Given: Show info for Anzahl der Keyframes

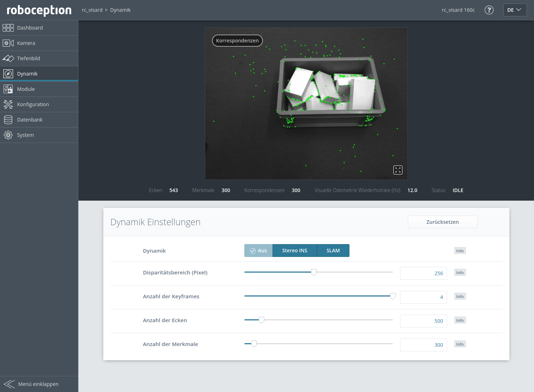Looking at the screenshot, I should (460, 296).
